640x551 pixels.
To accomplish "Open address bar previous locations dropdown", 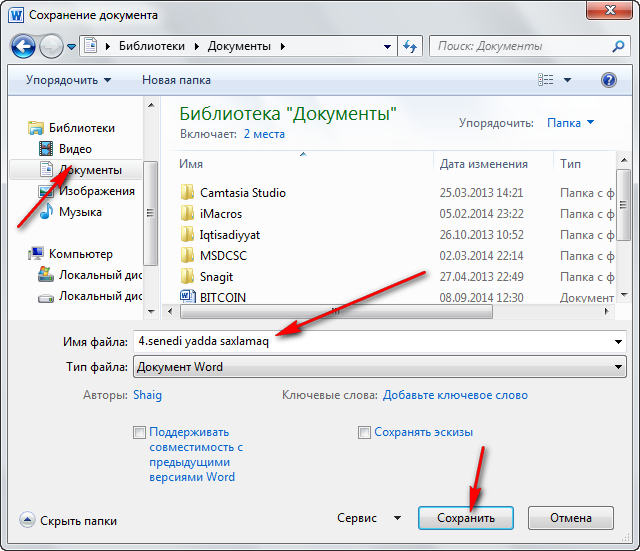I will point(387,47).
